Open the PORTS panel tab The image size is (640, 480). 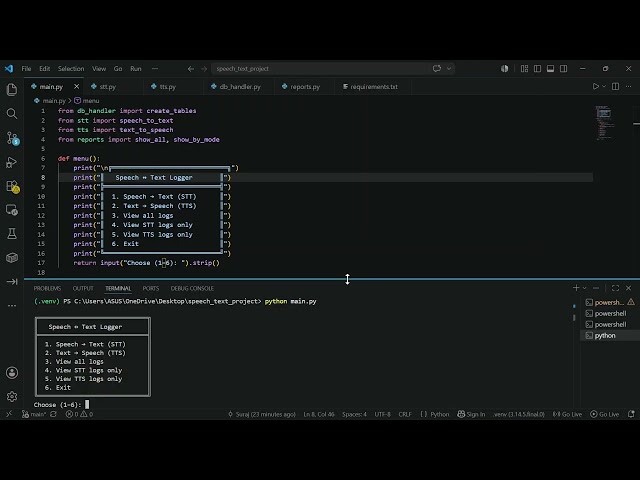pyautogui.click(x=151, y=288)
